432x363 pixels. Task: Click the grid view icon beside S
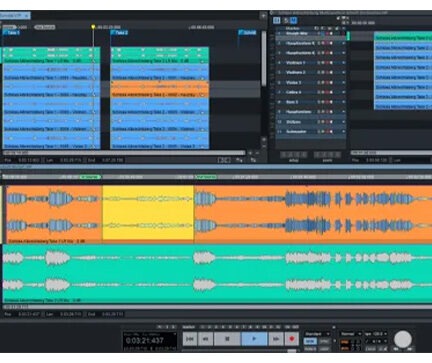coord(277,21)
